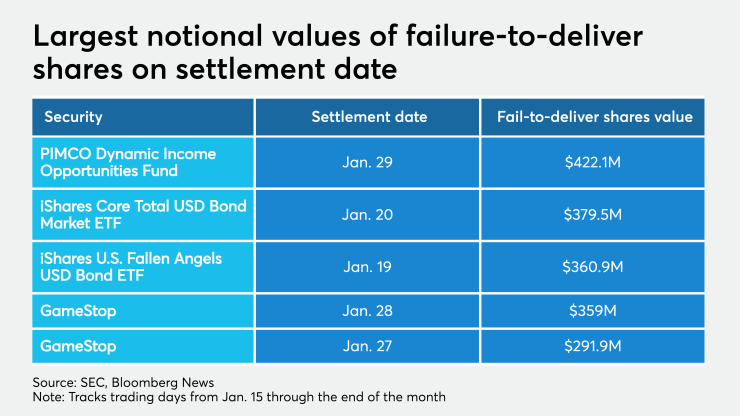
Task: Click the Fail-to-deliver shares value header
Action: coord(594,117)
